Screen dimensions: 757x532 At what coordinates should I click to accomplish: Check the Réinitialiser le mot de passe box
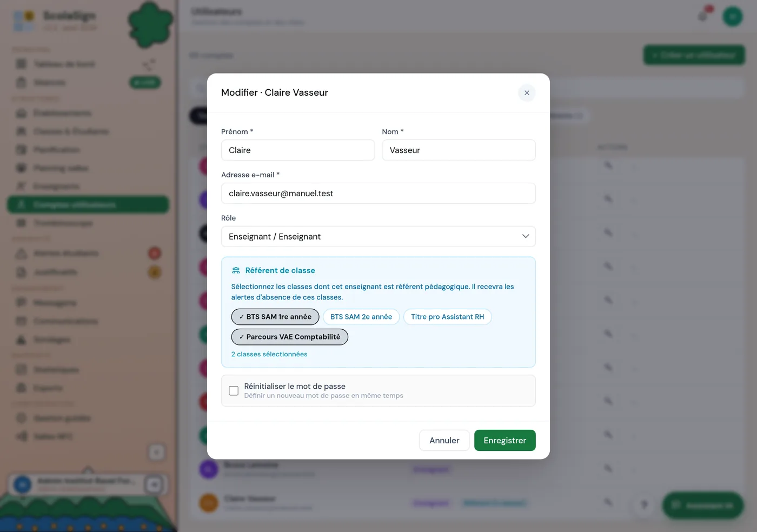(234, 390)
